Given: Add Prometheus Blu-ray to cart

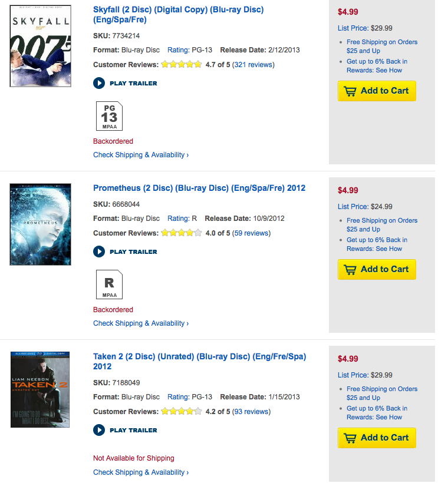Looking at the screenshot, I should click(377, 269).
